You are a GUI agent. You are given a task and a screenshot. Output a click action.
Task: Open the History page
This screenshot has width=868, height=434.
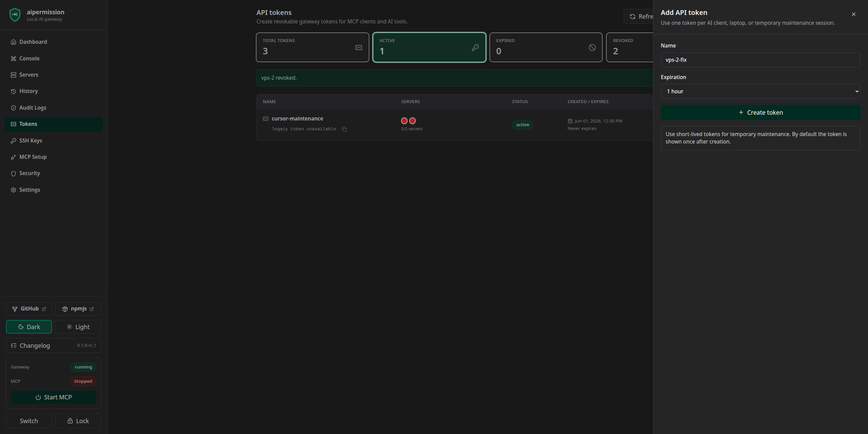coord(54,91)
